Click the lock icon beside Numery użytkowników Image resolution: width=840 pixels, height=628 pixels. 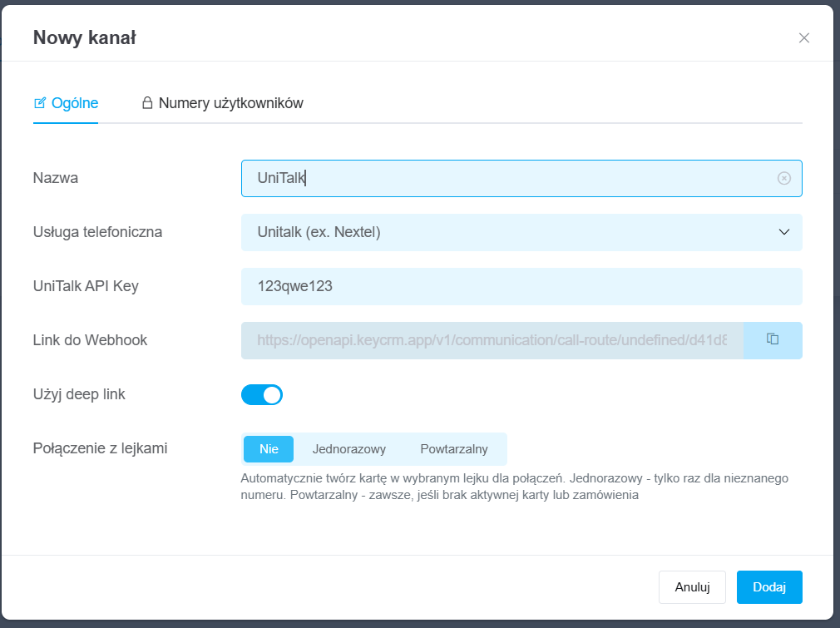click(x=147, y=103)
